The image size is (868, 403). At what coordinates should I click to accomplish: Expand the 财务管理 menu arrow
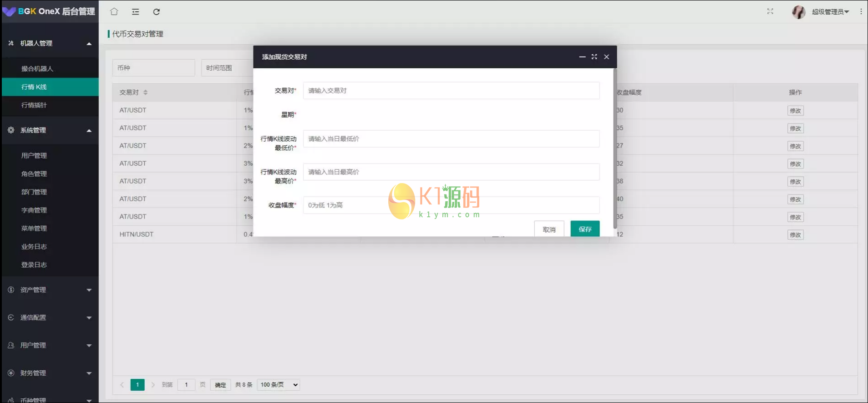click(x=89, y=373)
